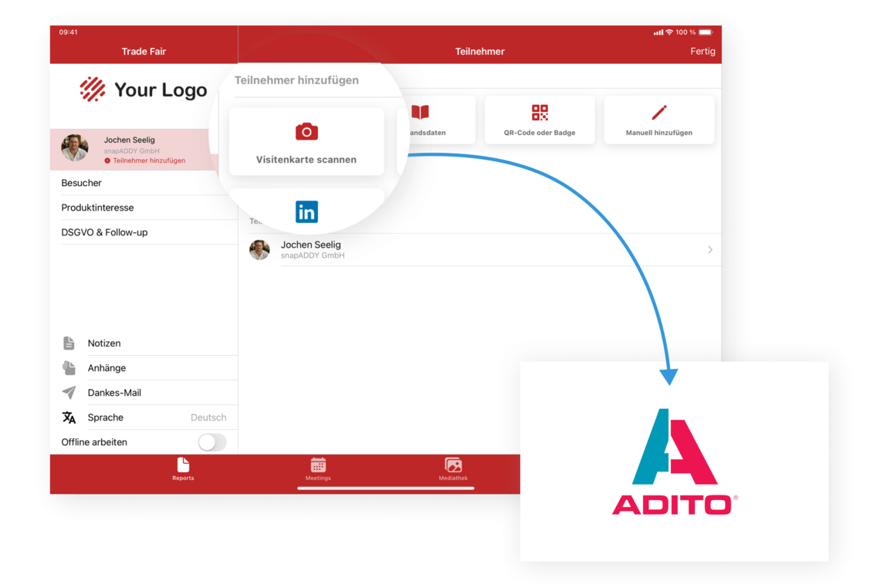Click the Sprache translate icon
Viewport: 880px width, 588px height.
69,417
